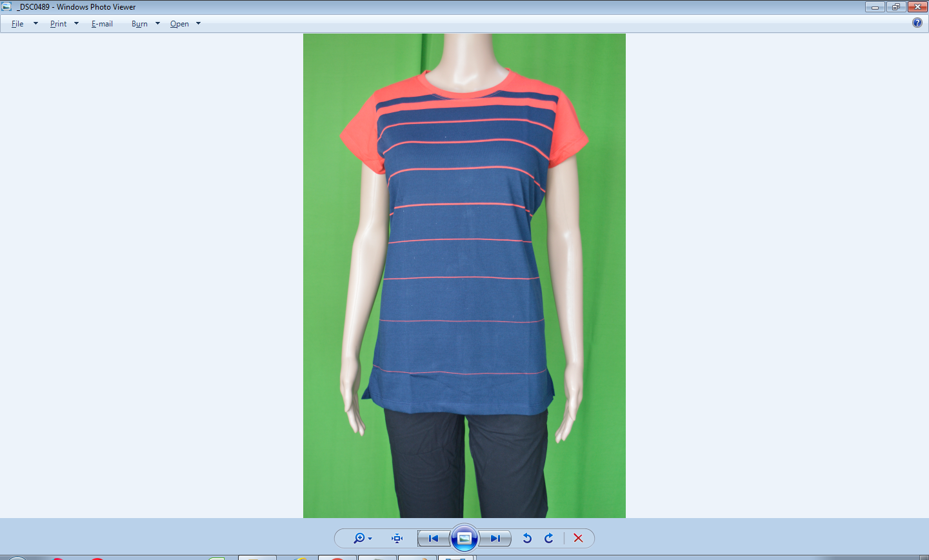The image size is (929, 560).
Task: Click the actual size fit button
Action: 397,538
